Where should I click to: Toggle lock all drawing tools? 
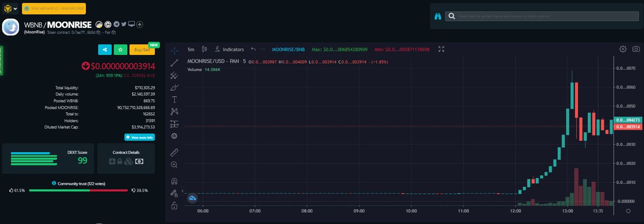pos(174,205)
